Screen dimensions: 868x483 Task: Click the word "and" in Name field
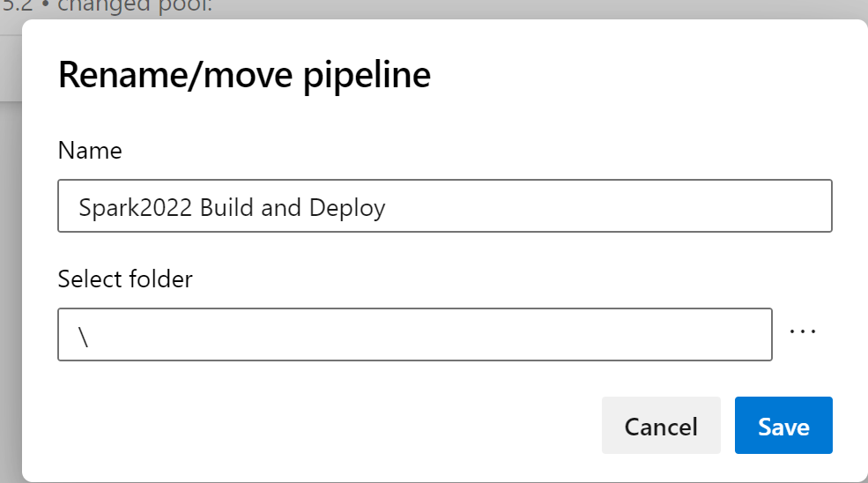(280, 208)
